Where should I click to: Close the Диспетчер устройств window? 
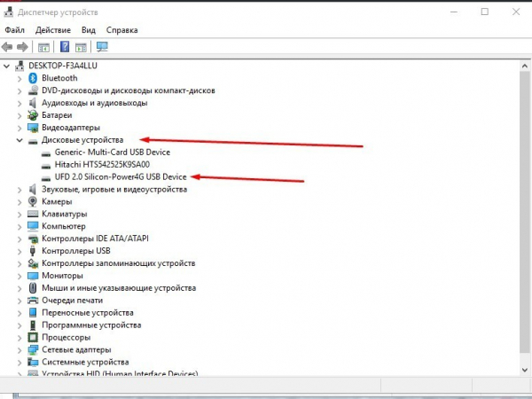click(516, 12)
